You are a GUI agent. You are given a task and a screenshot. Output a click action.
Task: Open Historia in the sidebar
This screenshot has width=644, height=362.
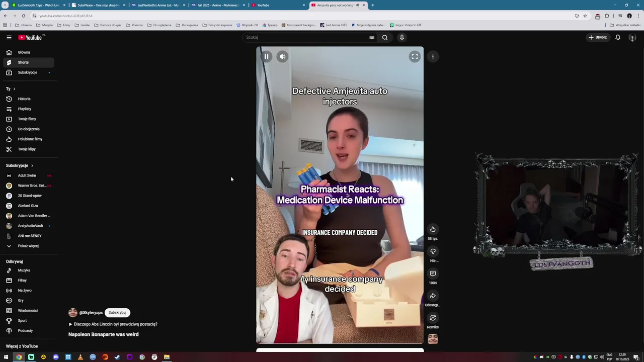coord(28,99)
